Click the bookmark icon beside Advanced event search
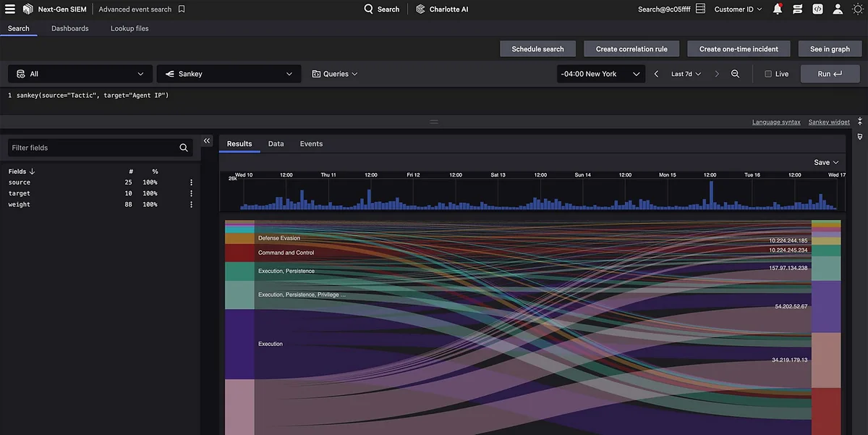This screenshot has width=868, height=435. coord(180,9)
